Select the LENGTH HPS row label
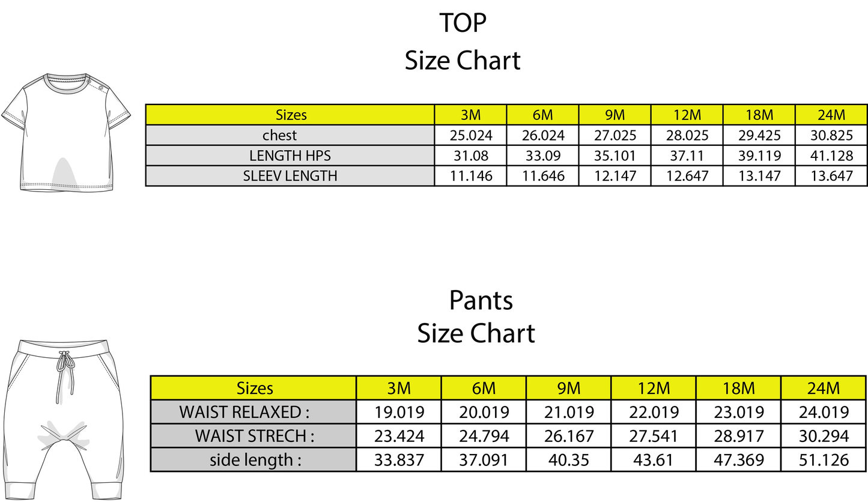The image size is (868, 502). click(x=291, y=156)
